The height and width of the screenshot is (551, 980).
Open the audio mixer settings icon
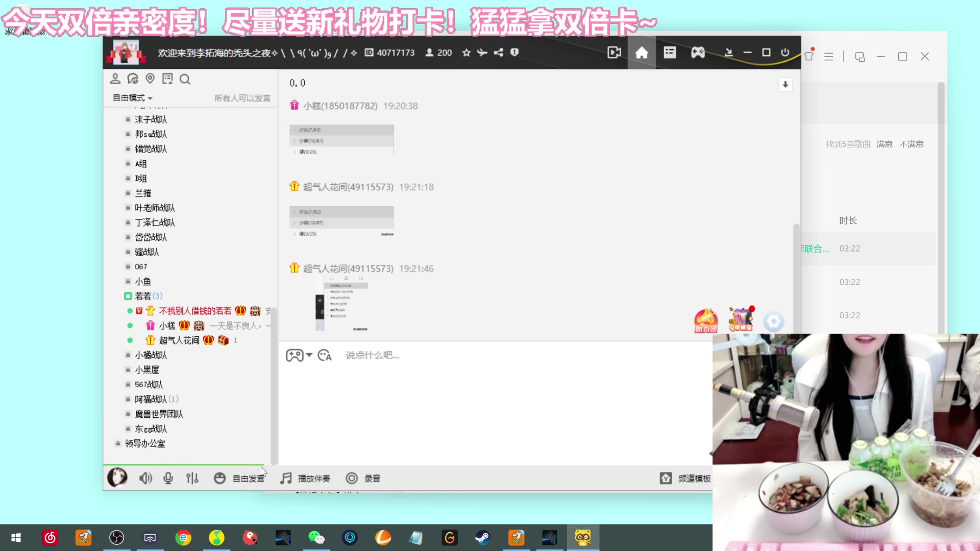192,478
